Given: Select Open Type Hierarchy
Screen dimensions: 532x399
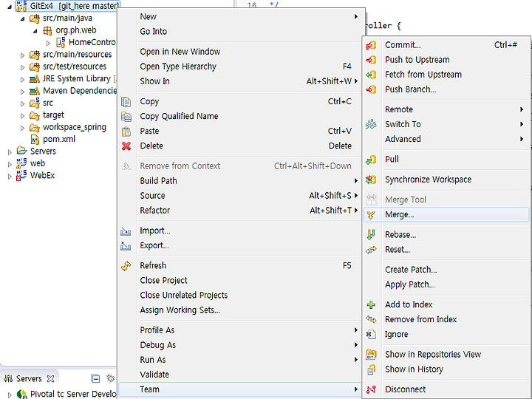Looking at the screenshot, I should click(x=239, y=66).
